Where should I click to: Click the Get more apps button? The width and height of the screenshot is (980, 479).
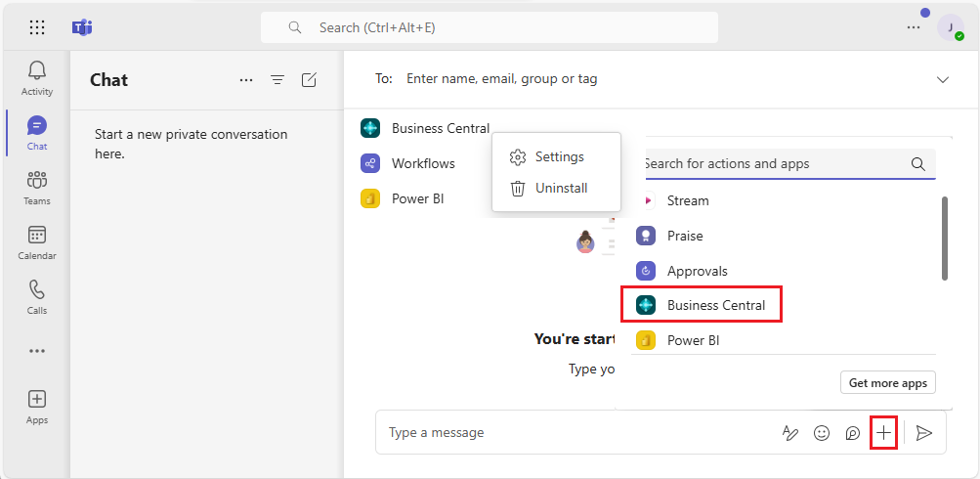tap(887, 383)
